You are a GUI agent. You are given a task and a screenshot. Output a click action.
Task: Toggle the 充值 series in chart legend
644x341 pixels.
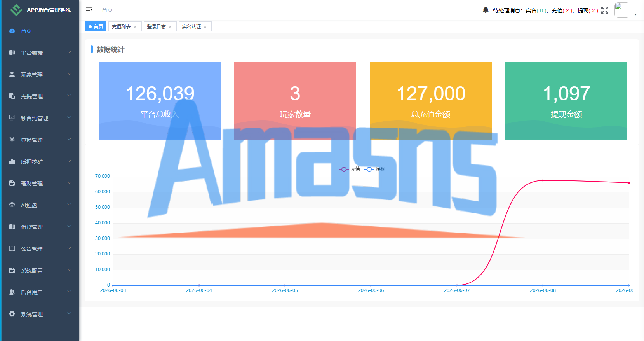click(350, 169)
